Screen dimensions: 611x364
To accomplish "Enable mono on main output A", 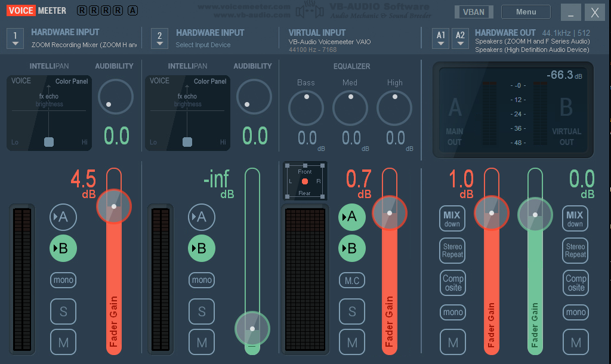I will point(453,312).
